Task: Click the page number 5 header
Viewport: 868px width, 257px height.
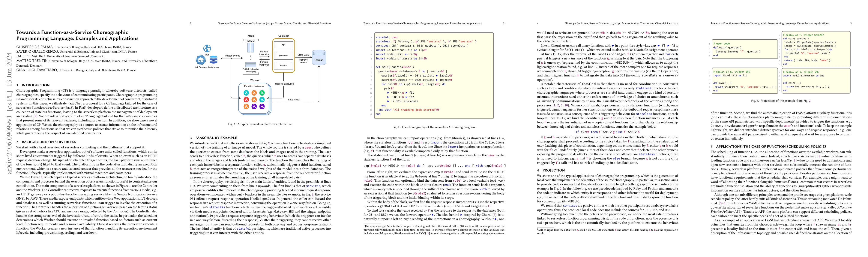Action: pos(851,24)
